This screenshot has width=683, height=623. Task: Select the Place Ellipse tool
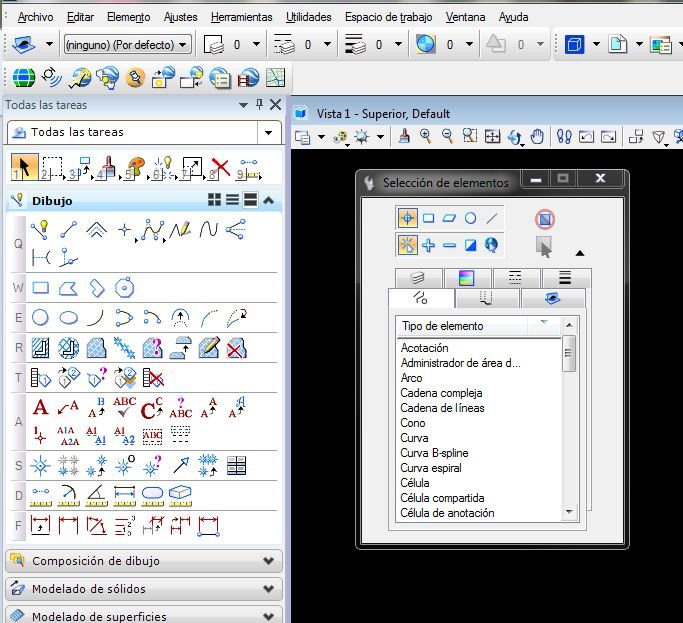68,318
